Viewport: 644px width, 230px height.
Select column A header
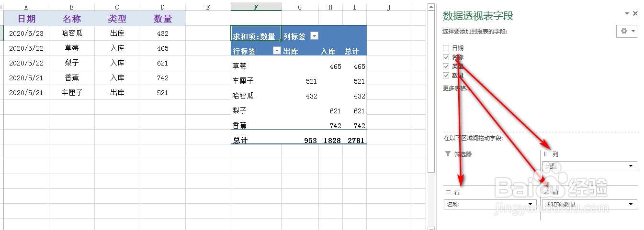[26, 7]
